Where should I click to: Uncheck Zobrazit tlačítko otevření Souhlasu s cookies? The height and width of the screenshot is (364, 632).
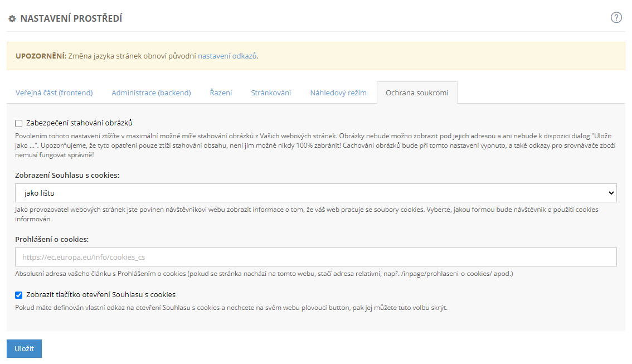(x=19, y=295)
